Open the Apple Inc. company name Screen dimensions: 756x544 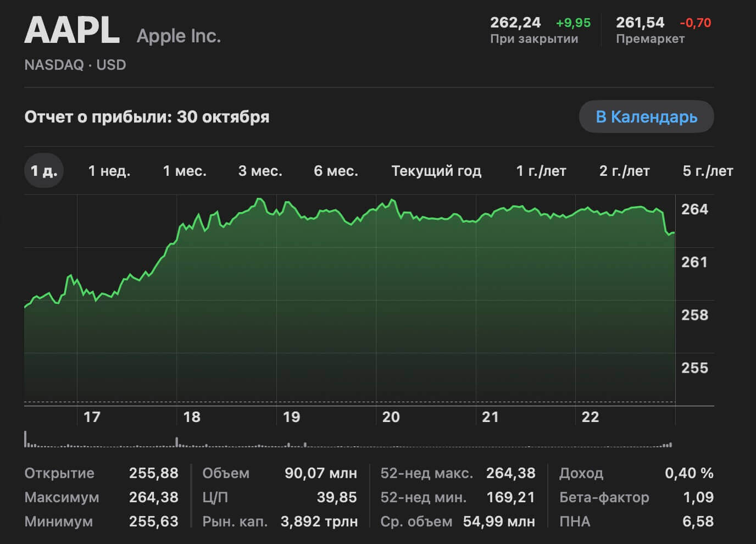pyautogui.click(x=179, y=35)
